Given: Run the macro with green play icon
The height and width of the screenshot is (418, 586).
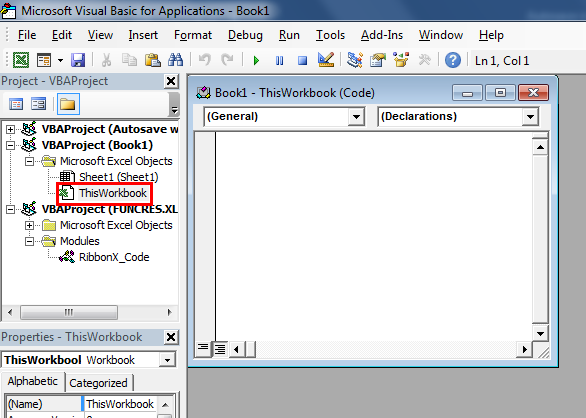Looking at the screenshot, I should point(256,60).
